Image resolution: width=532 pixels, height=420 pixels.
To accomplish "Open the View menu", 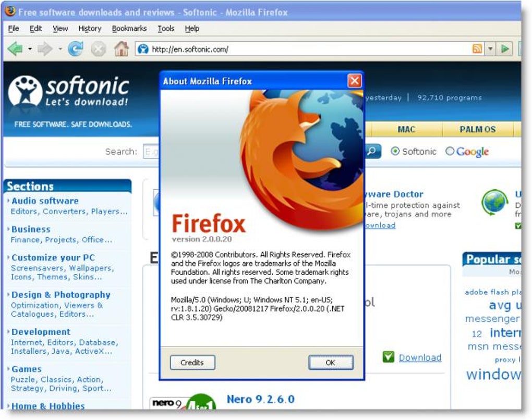I will point(60,29).
